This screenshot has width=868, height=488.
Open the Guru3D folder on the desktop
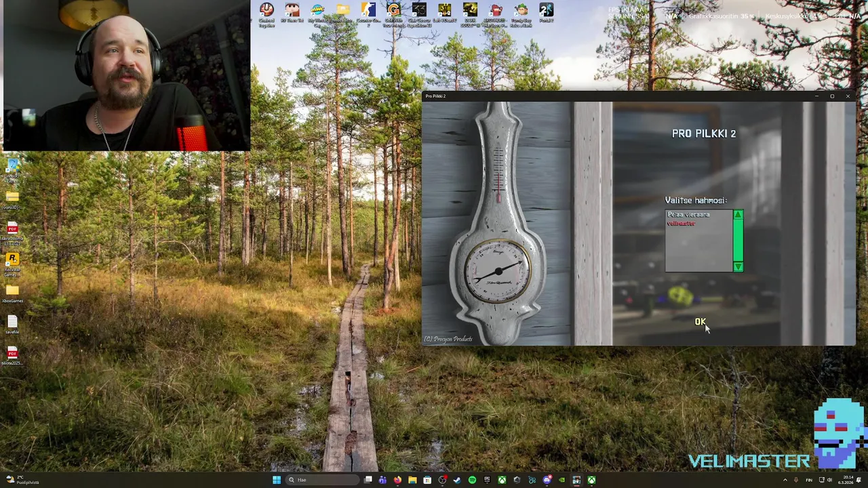(x=12, y=200)
